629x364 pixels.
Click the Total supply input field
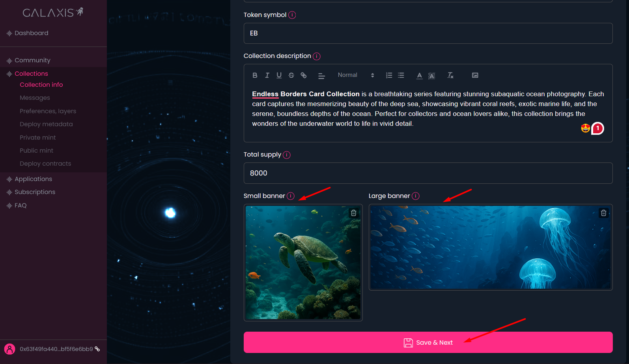(x=428, y=173)
